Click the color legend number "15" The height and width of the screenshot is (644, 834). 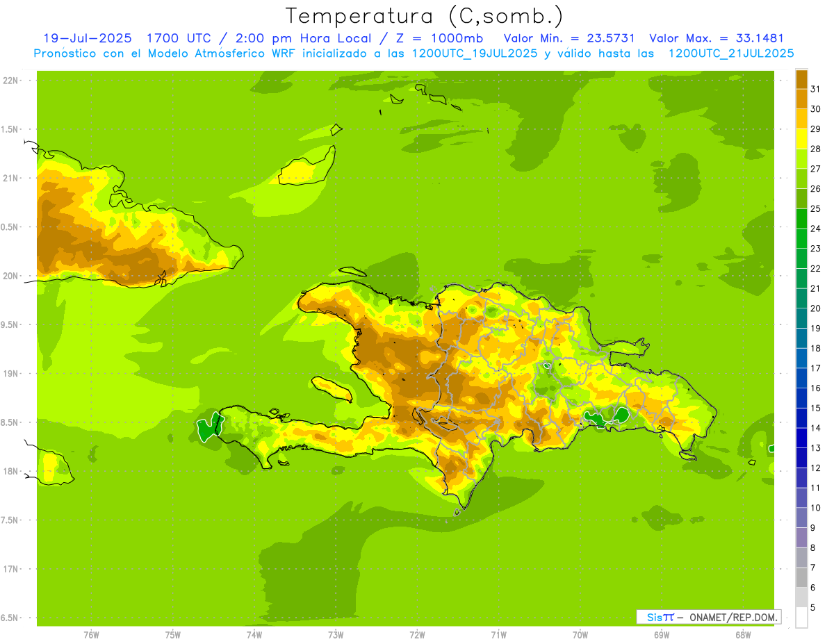(816, 408)
